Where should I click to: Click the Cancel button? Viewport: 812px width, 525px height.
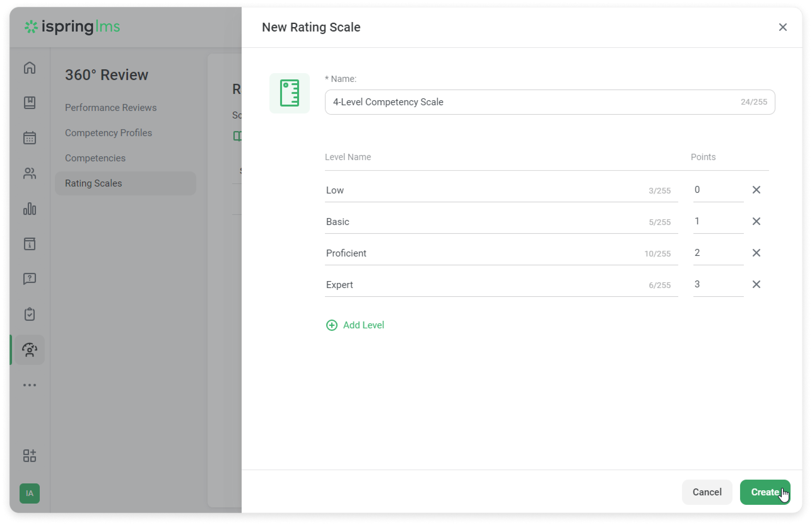pos(707,492)
